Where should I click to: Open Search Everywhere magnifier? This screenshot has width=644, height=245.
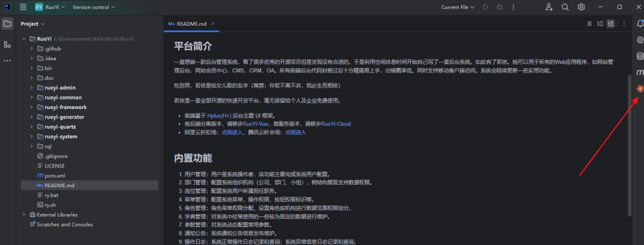point(565,7)
